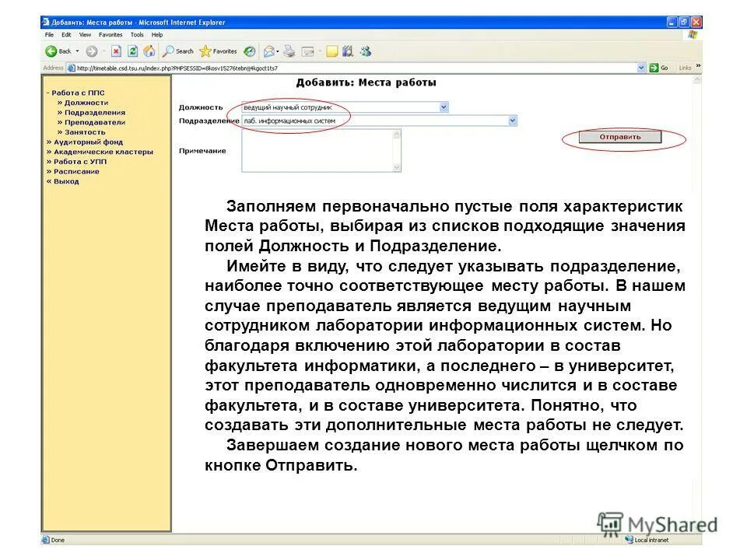
Task: Refresh the page with green arrows icon
Action: [x=133, y=51]
